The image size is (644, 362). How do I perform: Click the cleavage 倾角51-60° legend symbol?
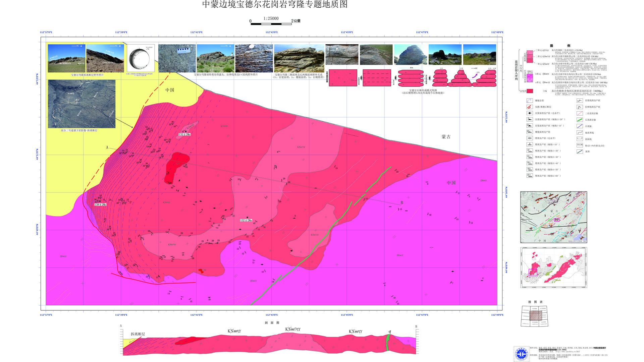tap(530, 176)
